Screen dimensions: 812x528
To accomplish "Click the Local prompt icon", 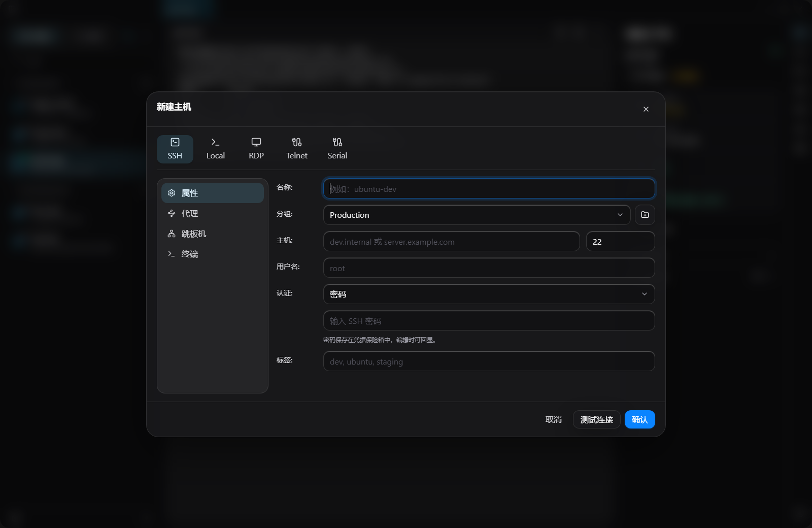I will [215, 142].
